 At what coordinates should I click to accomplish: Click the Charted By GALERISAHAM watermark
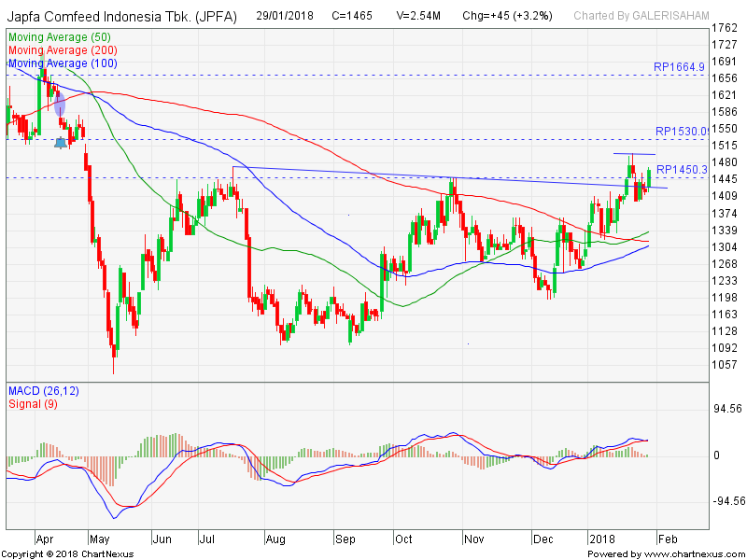coord(653,16)
